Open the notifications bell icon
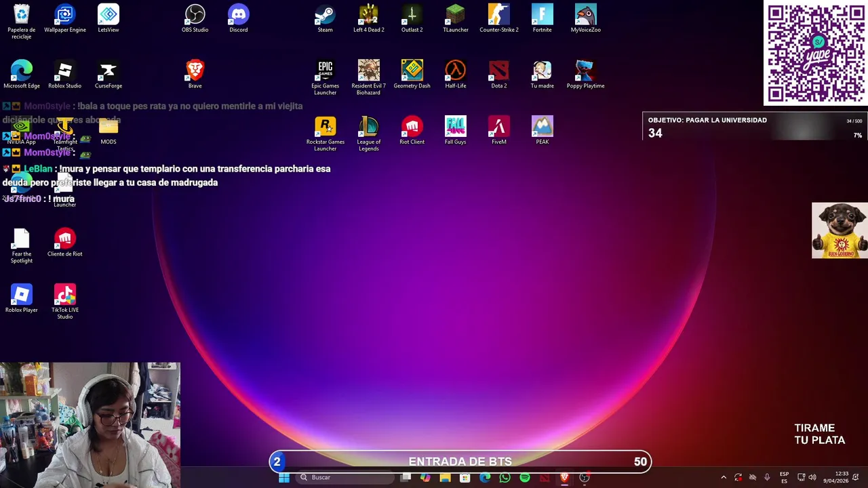The image size is (868, 488). coord(856,478)
